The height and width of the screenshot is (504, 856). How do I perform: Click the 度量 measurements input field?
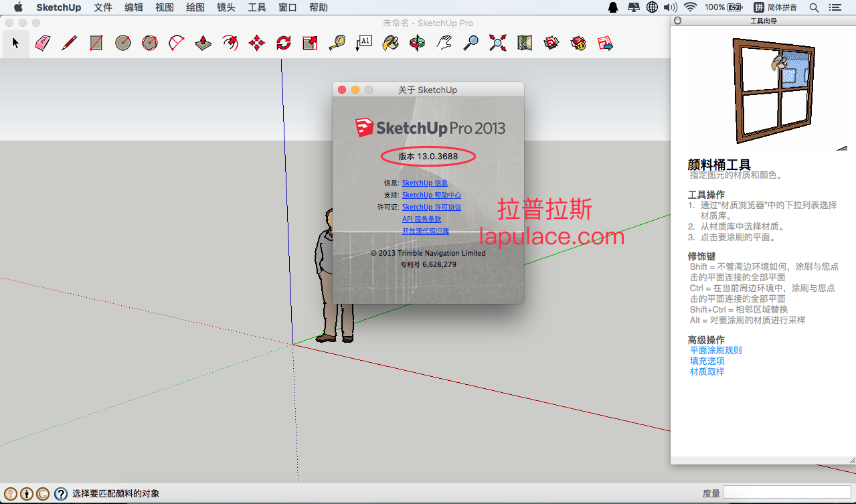[x=788, y=493]
